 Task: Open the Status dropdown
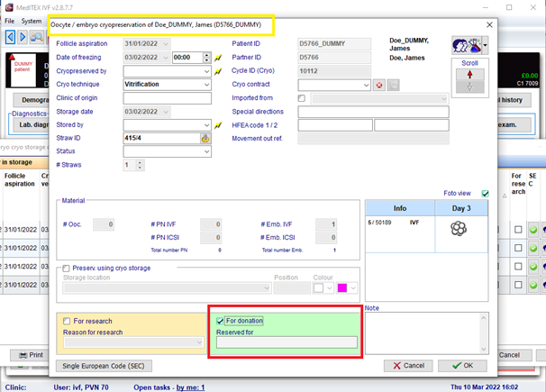tap(206, 151)
